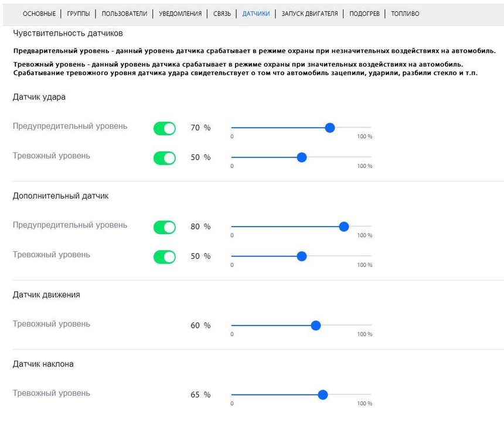Go to the ПОЛЬЗОВАТЕЛИ tab
The image size is (504, 425).
tap(124, 13)
